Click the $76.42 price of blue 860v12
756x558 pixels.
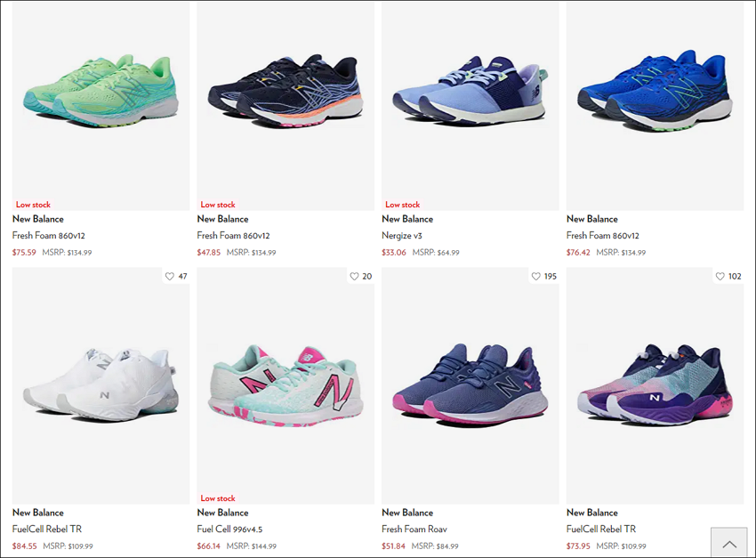point(578,252)
